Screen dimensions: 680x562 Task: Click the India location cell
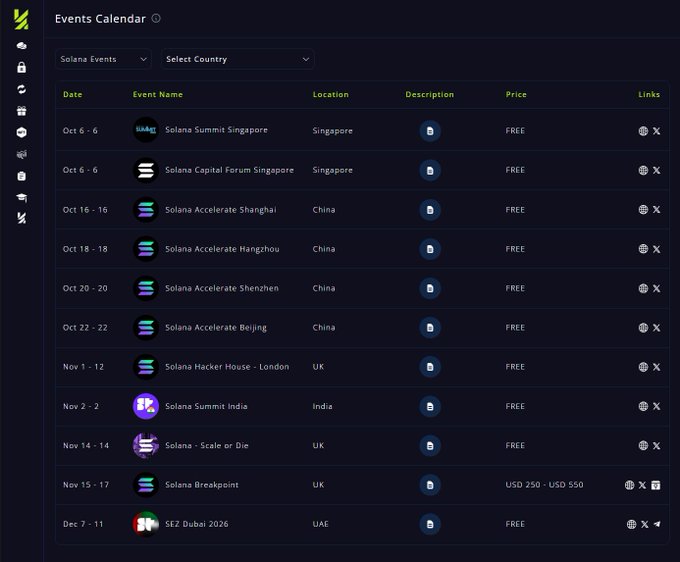(322, 406)
